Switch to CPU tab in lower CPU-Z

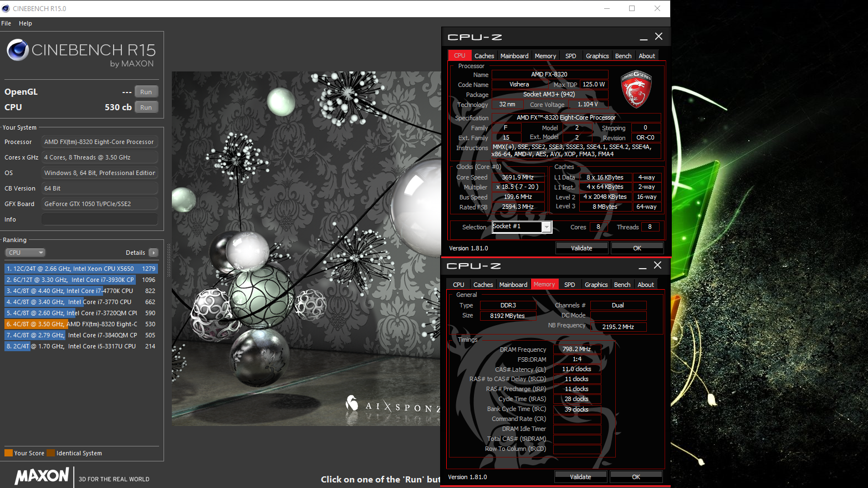[x=459, y=285]
